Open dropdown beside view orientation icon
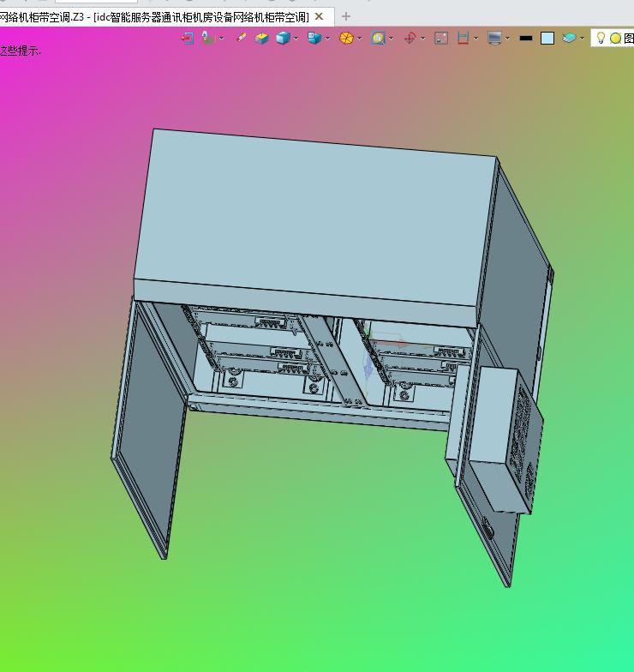 tap(327, 39)
